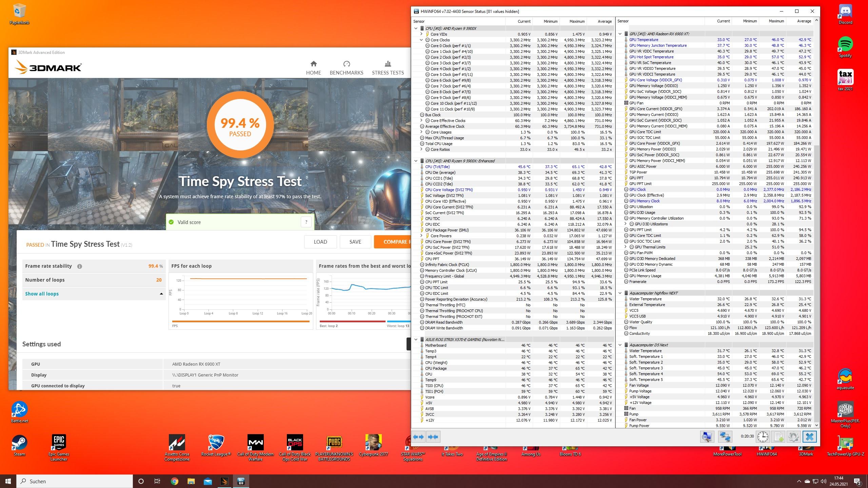The height and width of the screenshot is (488, 868).
Task: Select the Total CPU Usage row
Action: point(513,144)
